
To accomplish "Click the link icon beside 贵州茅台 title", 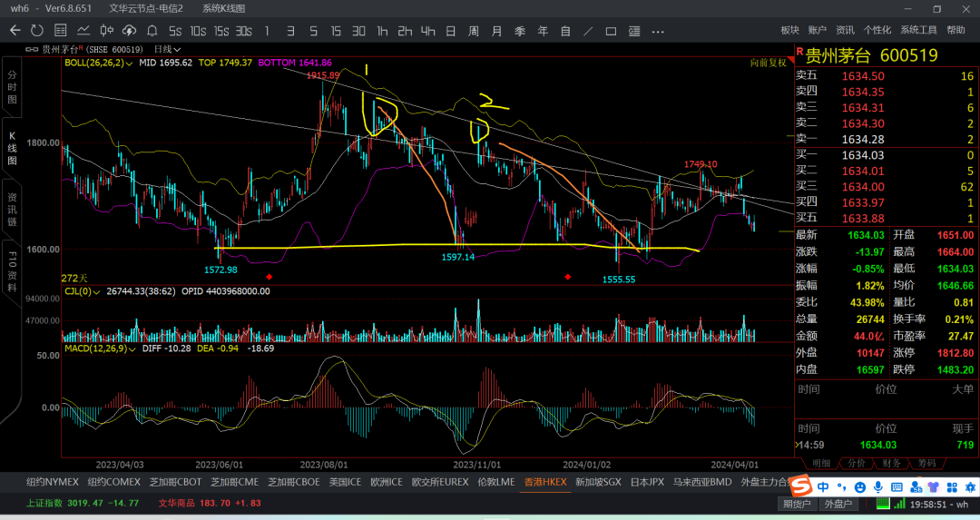I will click(31, 49).
